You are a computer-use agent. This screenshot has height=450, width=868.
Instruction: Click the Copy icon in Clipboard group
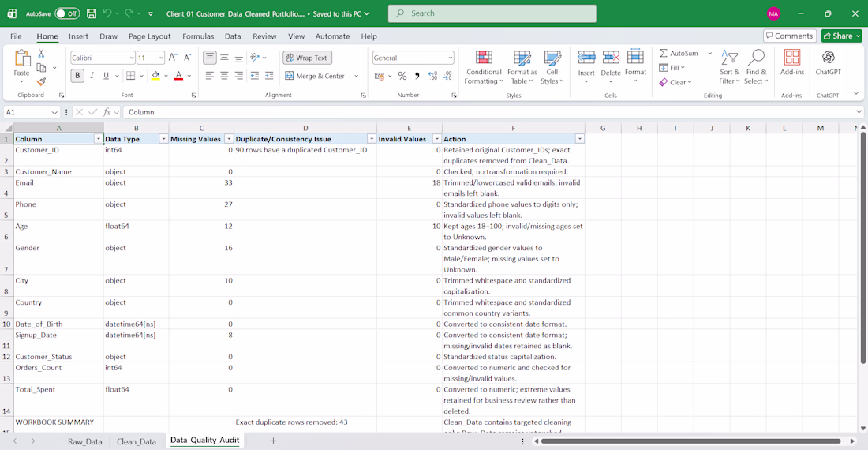pyautogui.click(x=41, y=68)
